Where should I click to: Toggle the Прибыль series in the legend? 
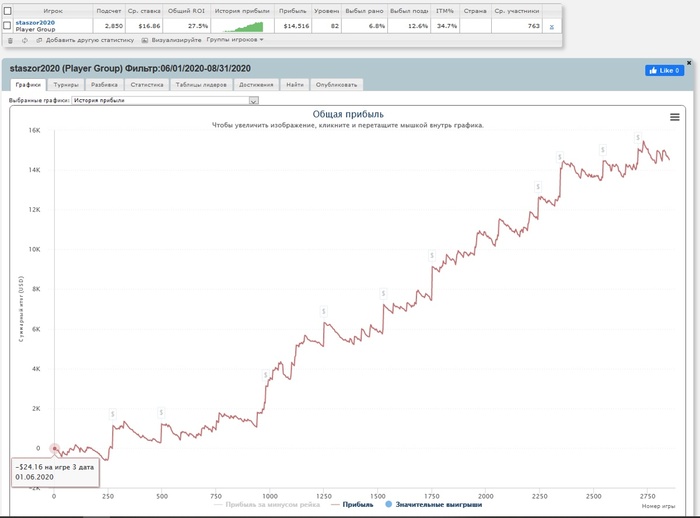(352, 504)
